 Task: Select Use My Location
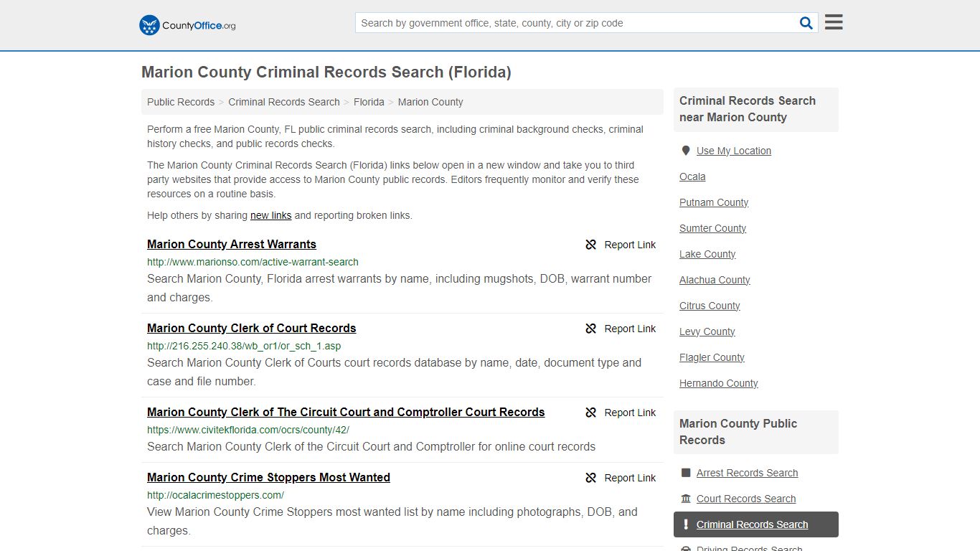click(733, 151)
